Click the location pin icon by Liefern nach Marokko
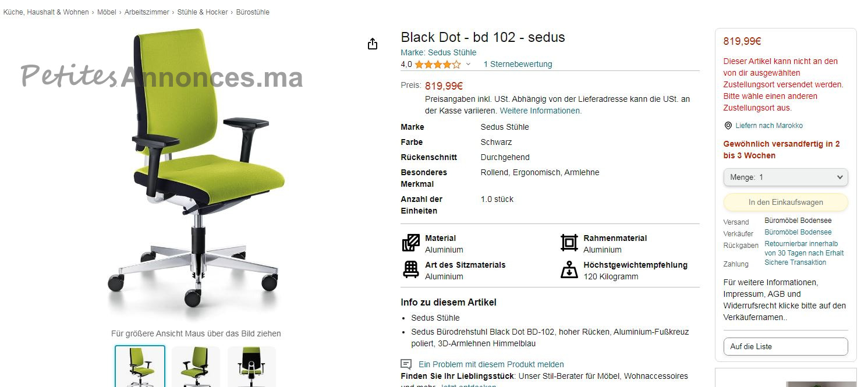 (728, 126)
